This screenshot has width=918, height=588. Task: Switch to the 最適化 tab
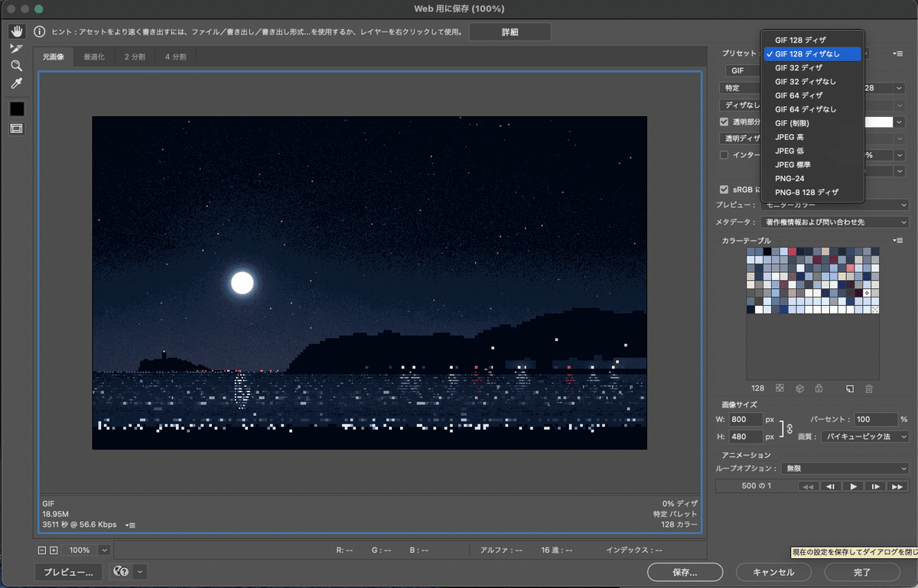pyautogui.click(x=94, y=57)
